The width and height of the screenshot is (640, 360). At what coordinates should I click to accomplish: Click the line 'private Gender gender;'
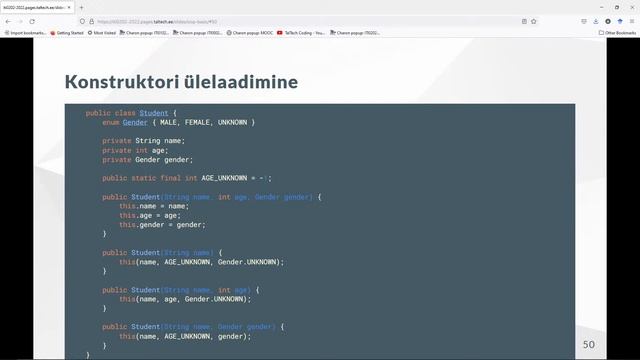[147, 160]
